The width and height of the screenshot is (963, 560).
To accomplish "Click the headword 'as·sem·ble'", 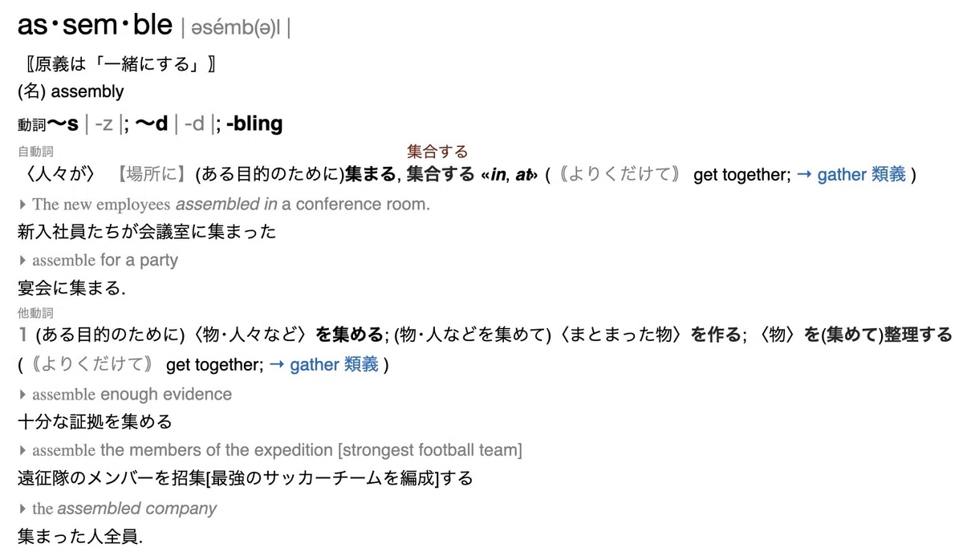I will point(95,25).
